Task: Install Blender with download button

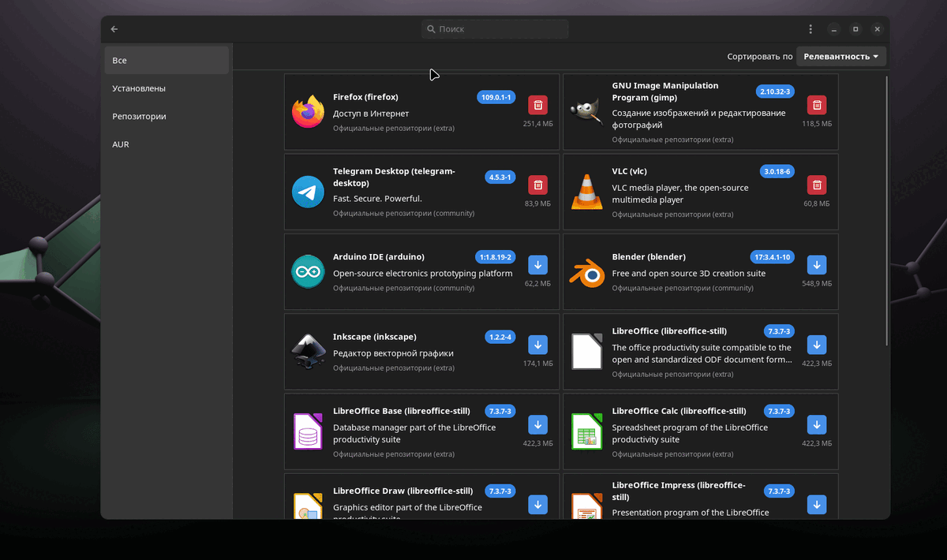Action: [x=817, y=264]
